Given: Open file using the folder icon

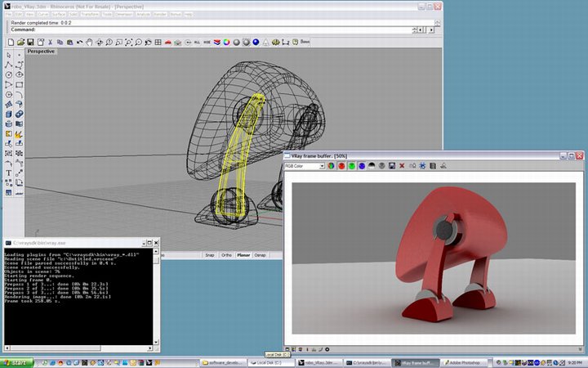Looking at the screenshot, I should tap(21, 42).
